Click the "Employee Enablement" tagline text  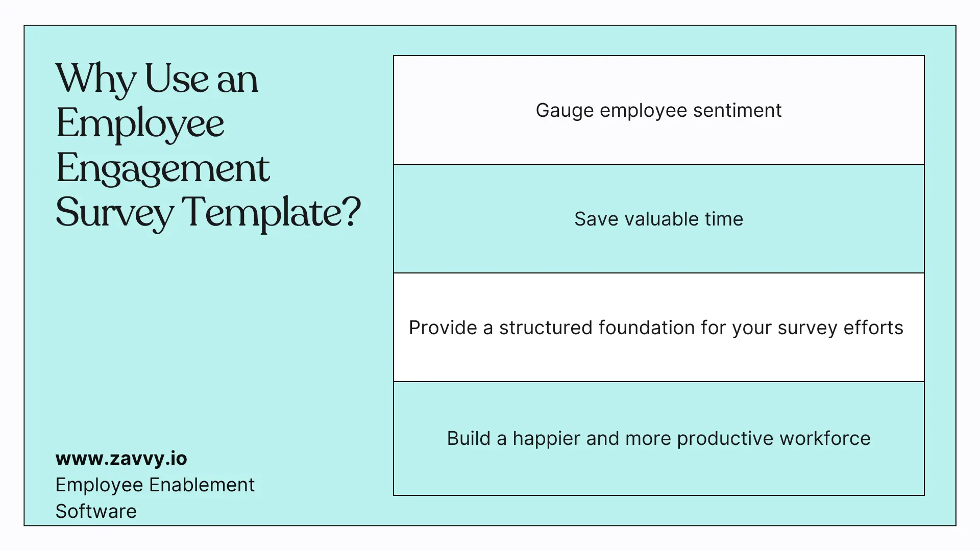(155, 485)
